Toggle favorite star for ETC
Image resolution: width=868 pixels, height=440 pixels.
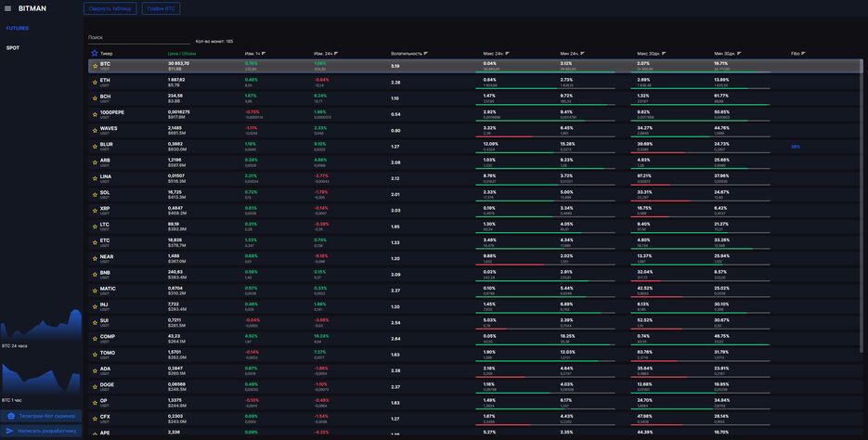tap(95, 243)
